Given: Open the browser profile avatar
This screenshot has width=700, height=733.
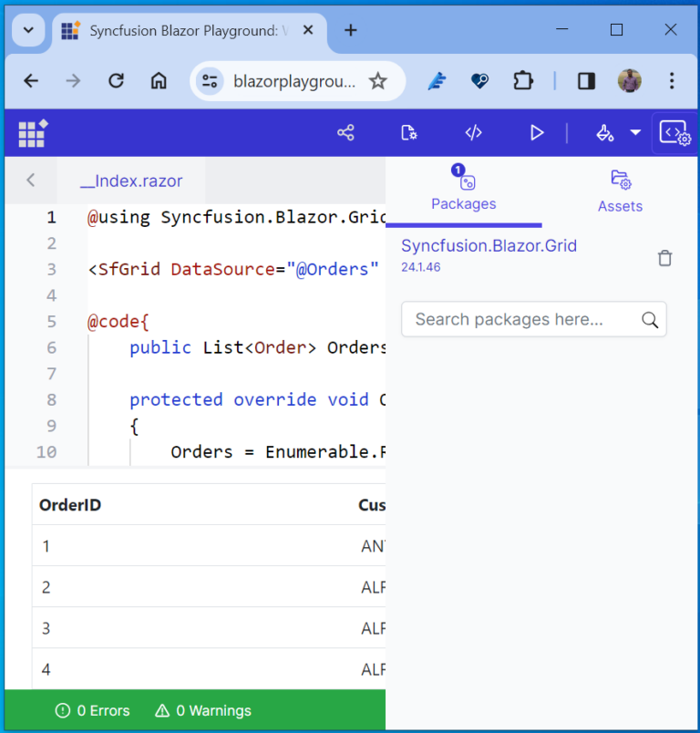Looking at the screenshot, I should pos(629,81).
